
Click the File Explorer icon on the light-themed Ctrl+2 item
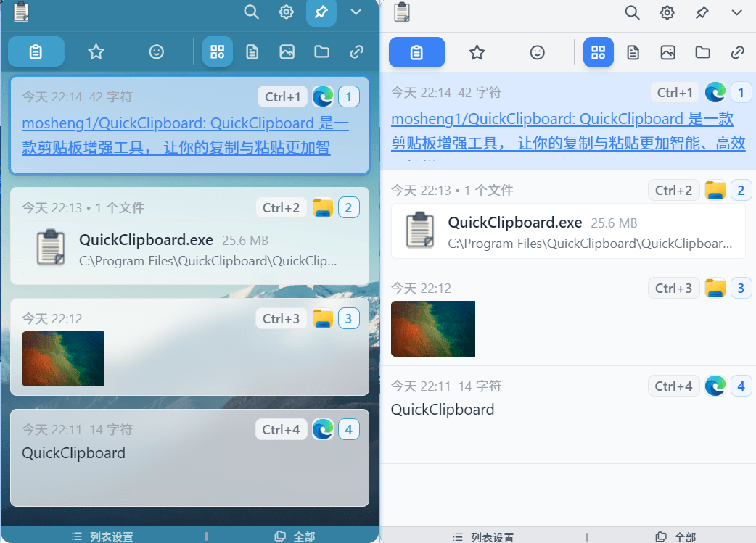pyautogui.click(x=715, y=191)
